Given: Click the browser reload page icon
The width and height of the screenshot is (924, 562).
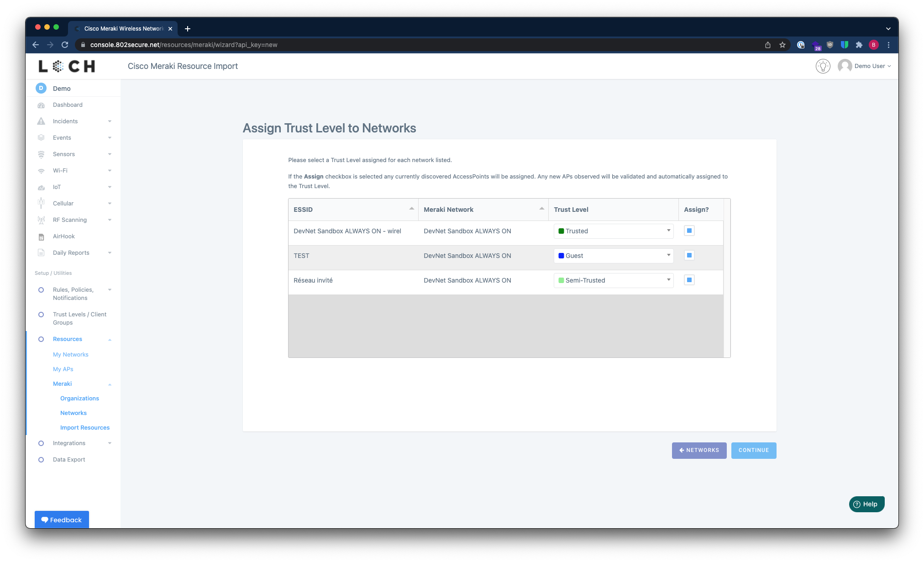Looking at the screenshot, I should click(65, 45).
